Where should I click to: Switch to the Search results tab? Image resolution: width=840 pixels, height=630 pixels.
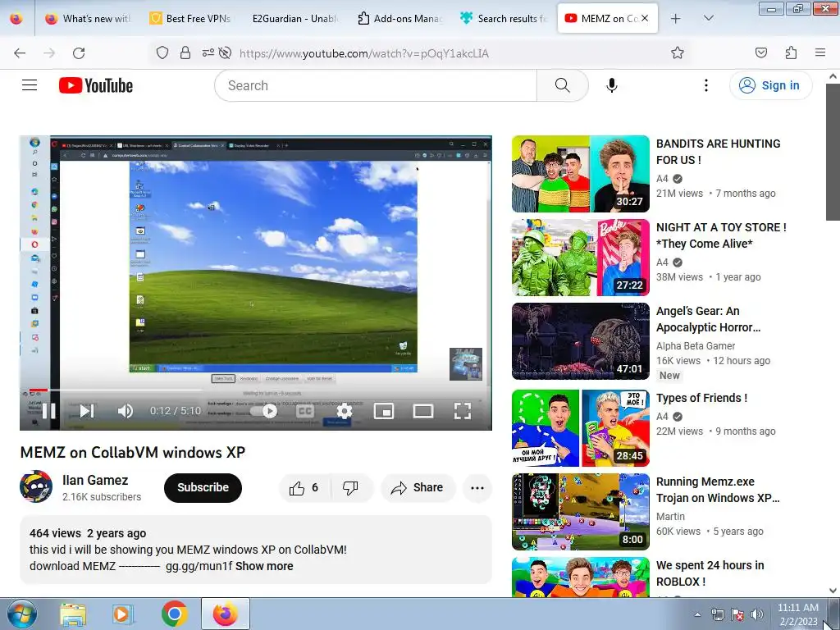click(x=504, y=18)
